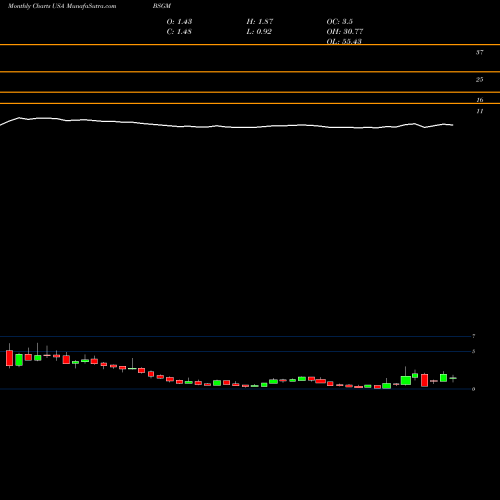Select the 11 price axis label
The image size is (500, 500).
[480, 111]
